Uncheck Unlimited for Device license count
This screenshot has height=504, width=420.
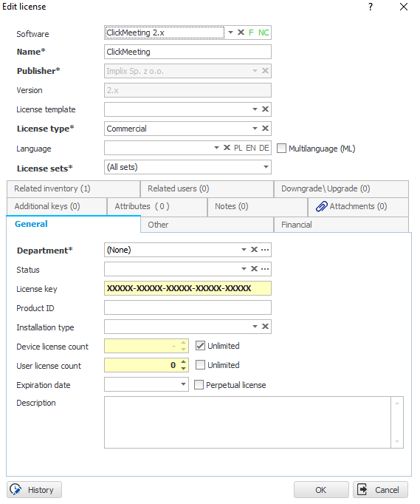coord(200,346)
